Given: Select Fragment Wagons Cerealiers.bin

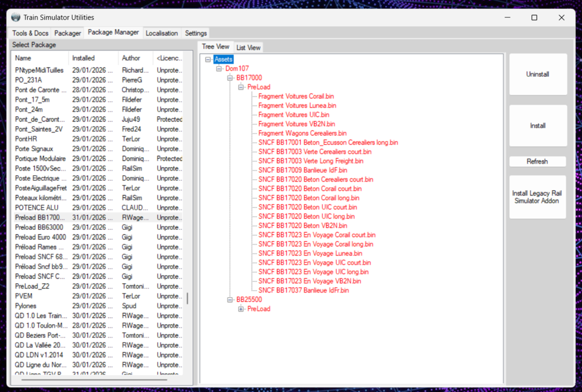Looking at the screenshot, I should coord(303,134).
